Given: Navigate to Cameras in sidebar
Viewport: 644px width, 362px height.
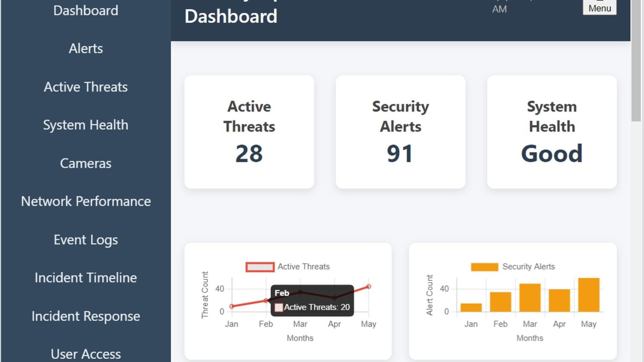Looking at the screenshot, I should [86, 163].
